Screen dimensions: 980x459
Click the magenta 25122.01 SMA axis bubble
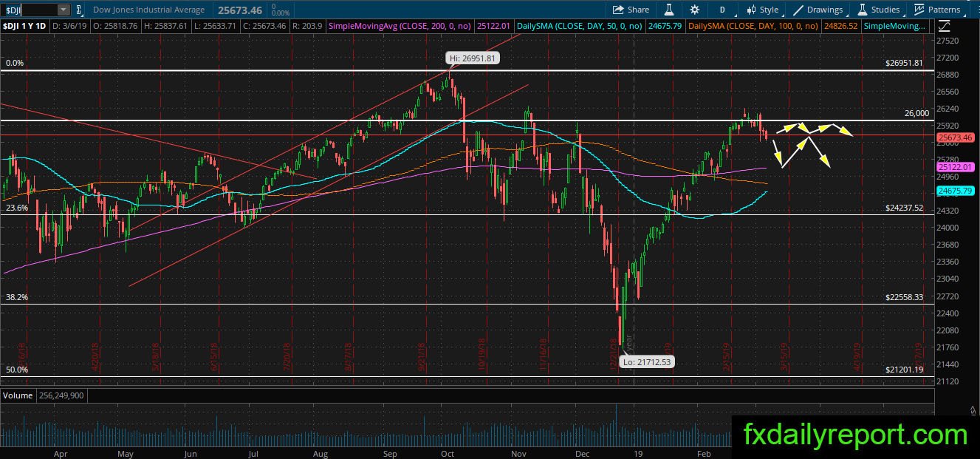pyautogui.click(x=955, y=168)
